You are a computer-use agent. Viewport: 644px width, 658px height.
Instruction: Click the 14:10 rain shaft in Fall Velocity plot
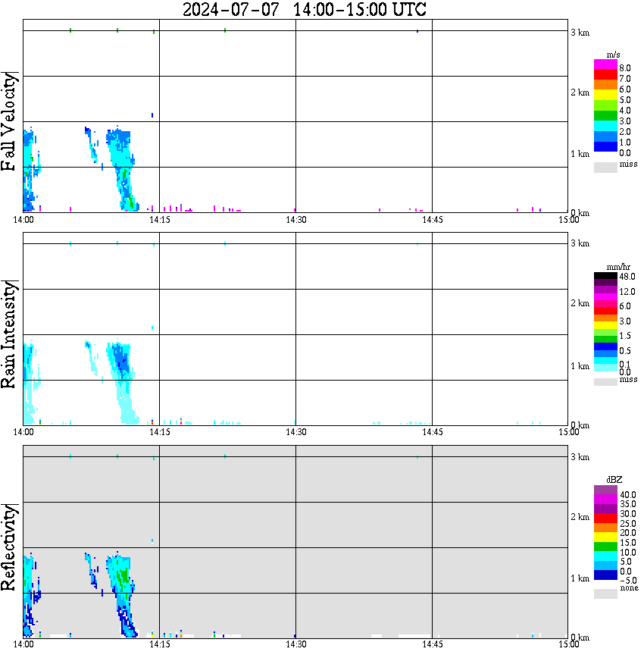[123, 168]
